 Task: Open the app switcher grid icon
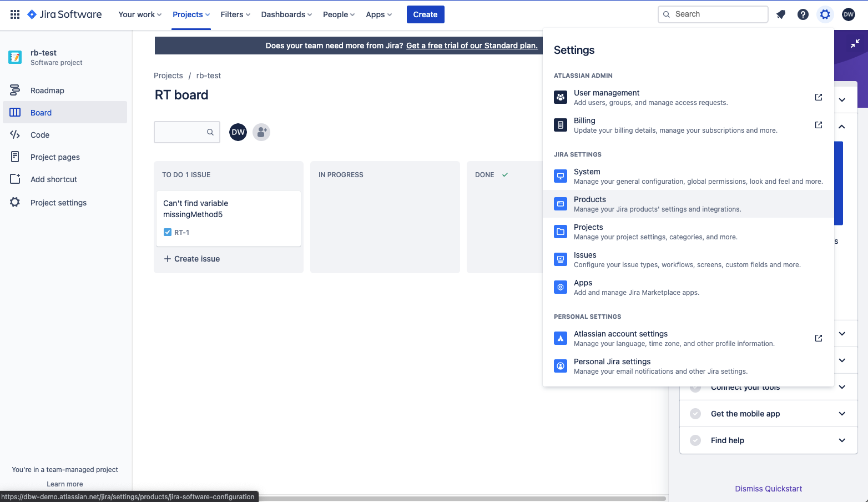15,14
